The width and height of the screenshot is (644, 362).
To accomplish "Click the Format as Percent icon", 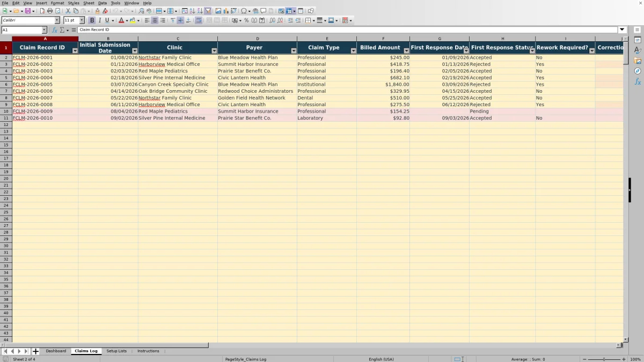I will click(246, 20).
